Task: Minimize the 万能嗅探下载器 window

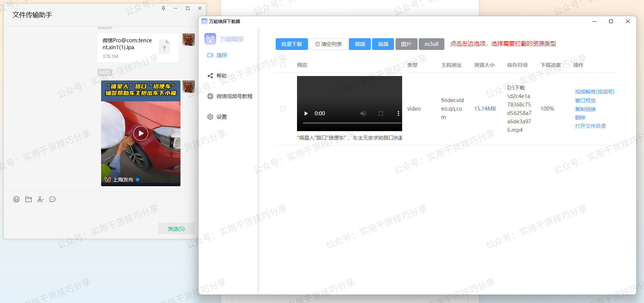Action: tap(594, 21)
